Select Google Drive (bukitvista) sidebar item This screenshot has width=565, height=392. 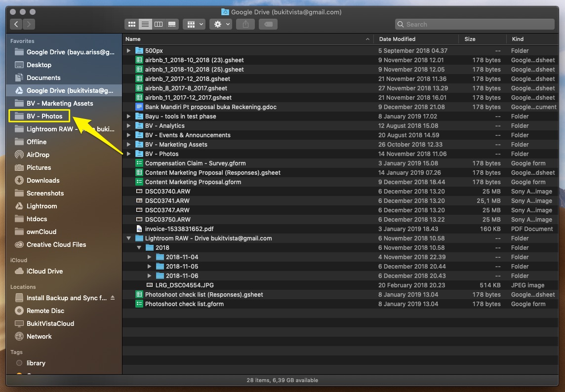[x=64, y=90]
